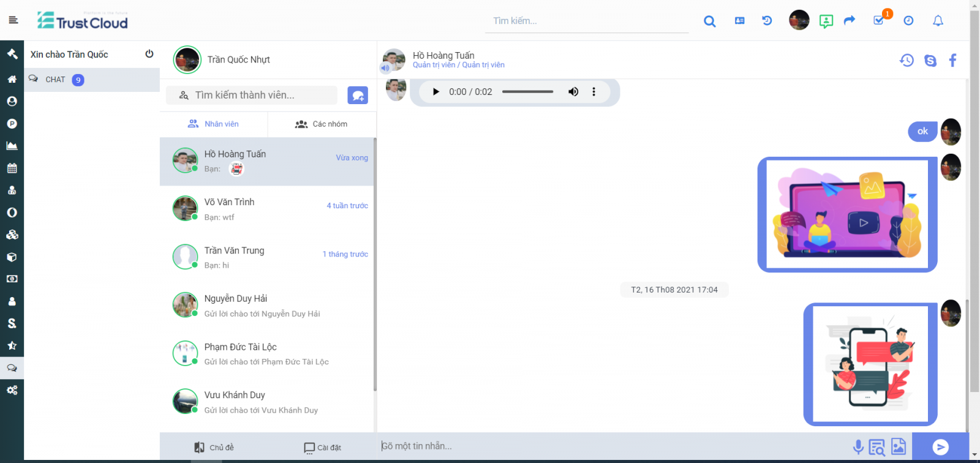Select the Nhân viên tab

(x=213, y=124)
